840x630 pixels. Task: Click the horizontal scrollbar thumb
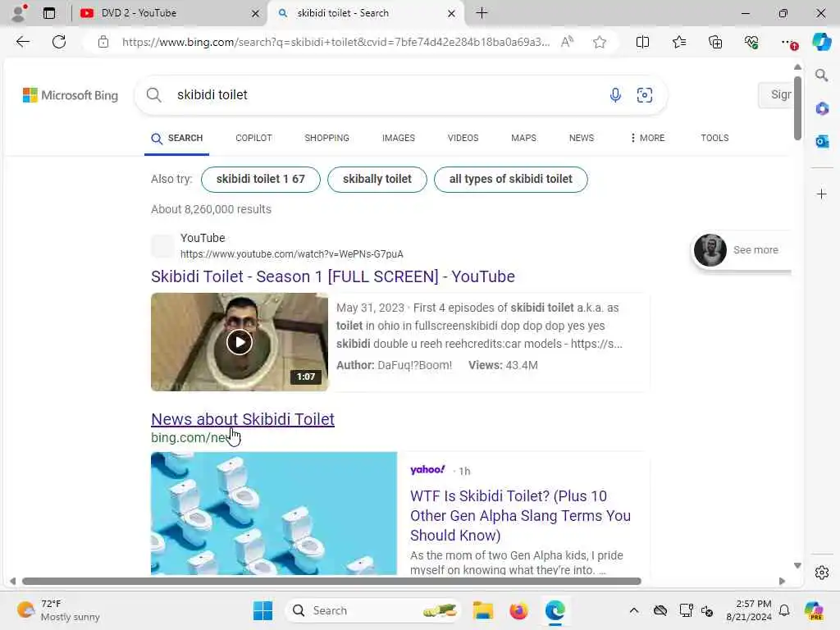331,582
